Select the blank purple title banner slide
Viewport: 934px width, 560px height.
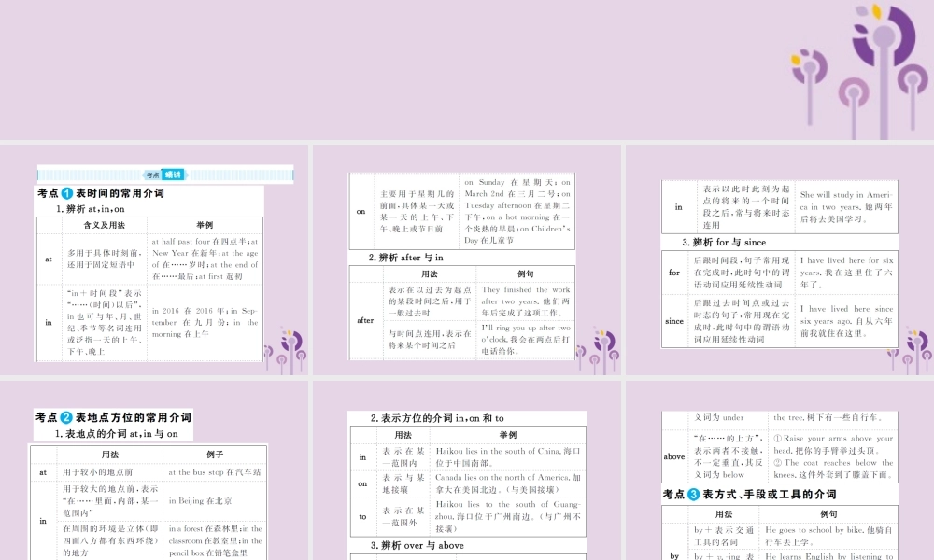point(467,70)
